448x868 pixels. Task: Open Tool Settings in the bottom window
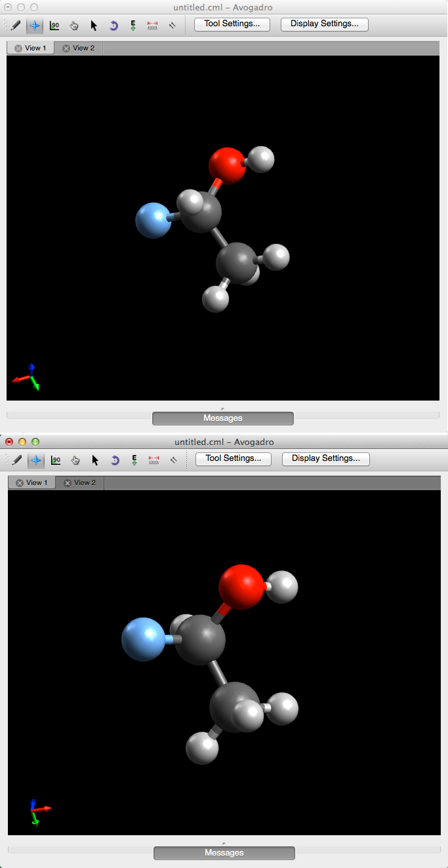point(234,458)
